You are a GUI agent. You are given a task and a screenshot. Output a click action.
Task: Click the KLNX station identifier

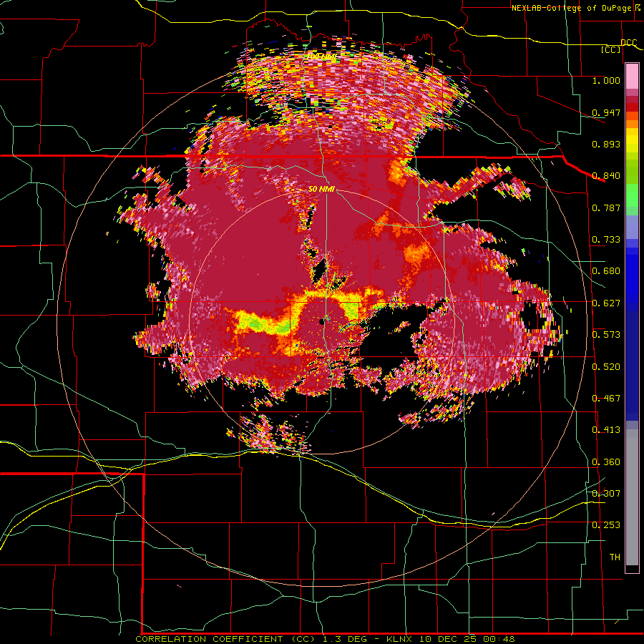pos(401,639)
